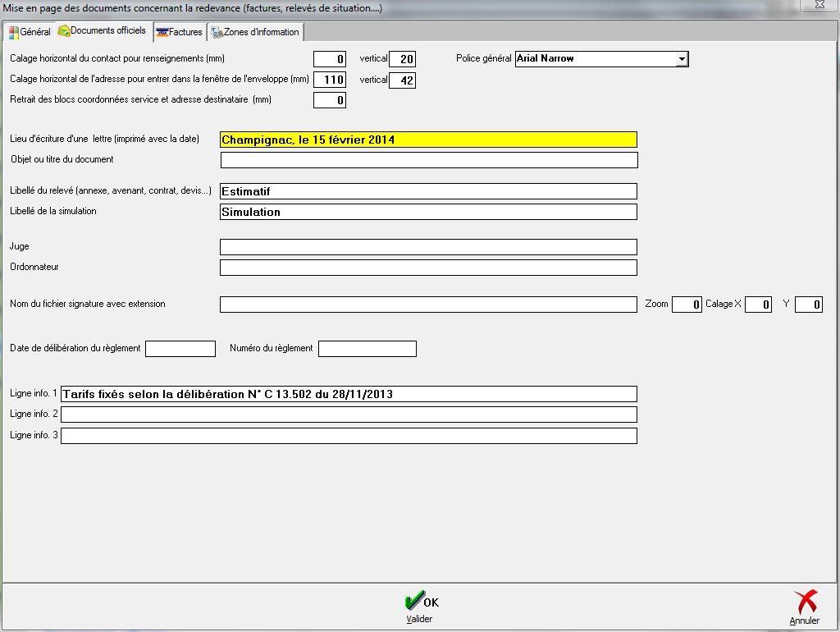Click into the Juge text field
840x632 pixels.
coord(428,247)
